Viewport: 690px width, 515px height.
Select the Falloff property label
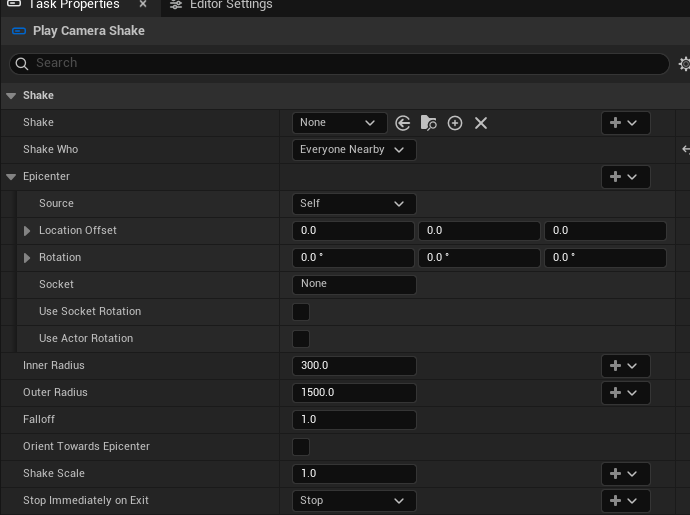[39, 419]
